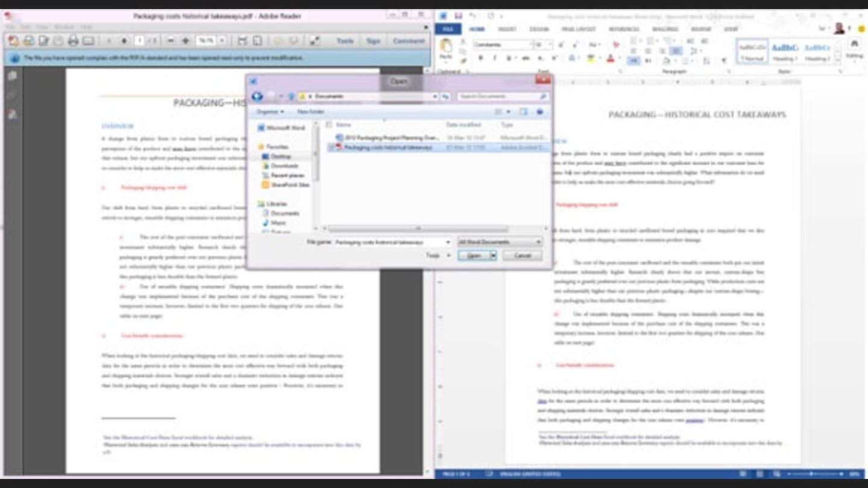
Task: Enable italic formatting in Word
Action: 495,57
